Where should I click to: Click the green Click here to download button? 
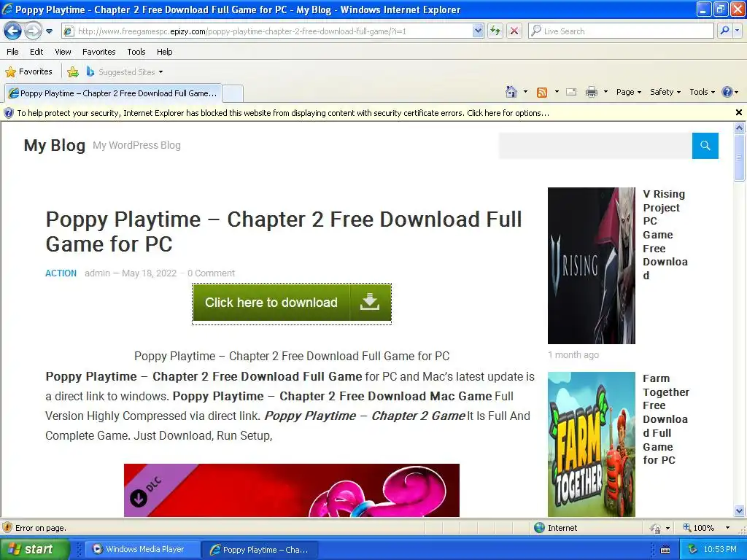(292, 303)
